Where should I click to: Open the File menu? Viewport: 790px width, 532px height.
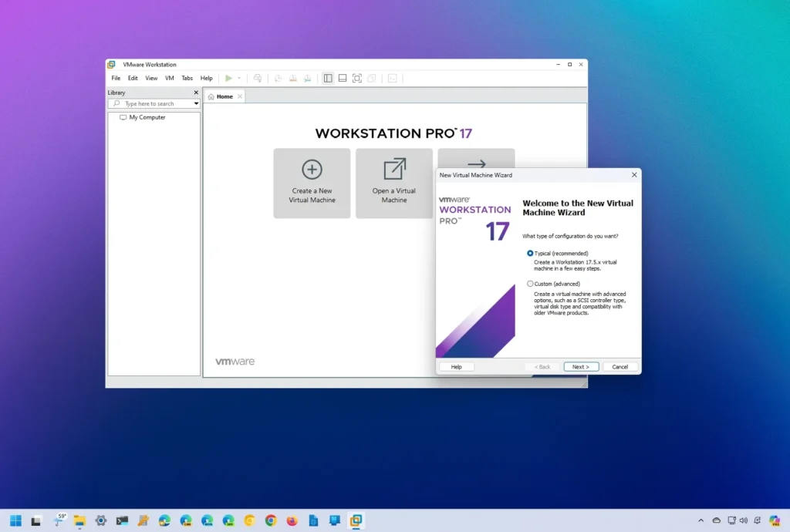pos(116,78)
